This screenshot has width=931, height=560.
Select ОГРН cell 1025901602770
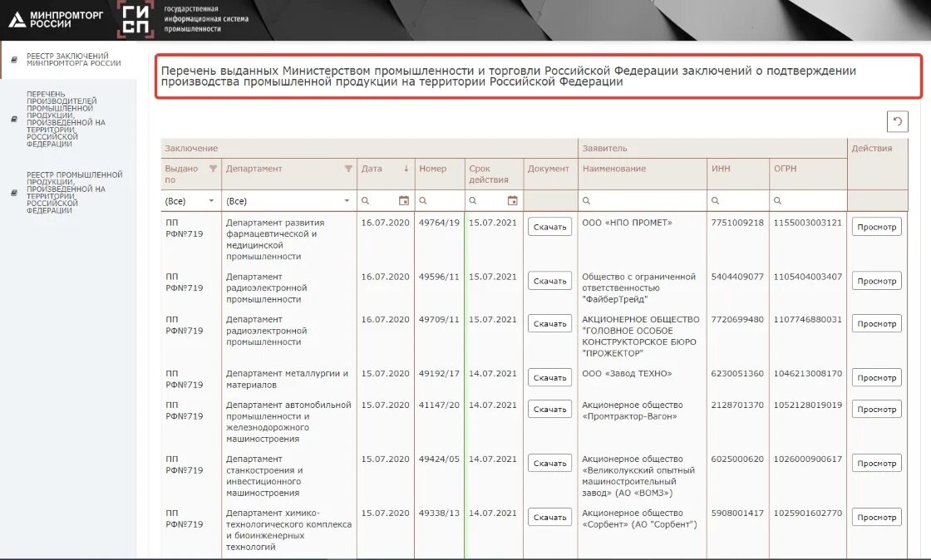(x=807, y=513)
